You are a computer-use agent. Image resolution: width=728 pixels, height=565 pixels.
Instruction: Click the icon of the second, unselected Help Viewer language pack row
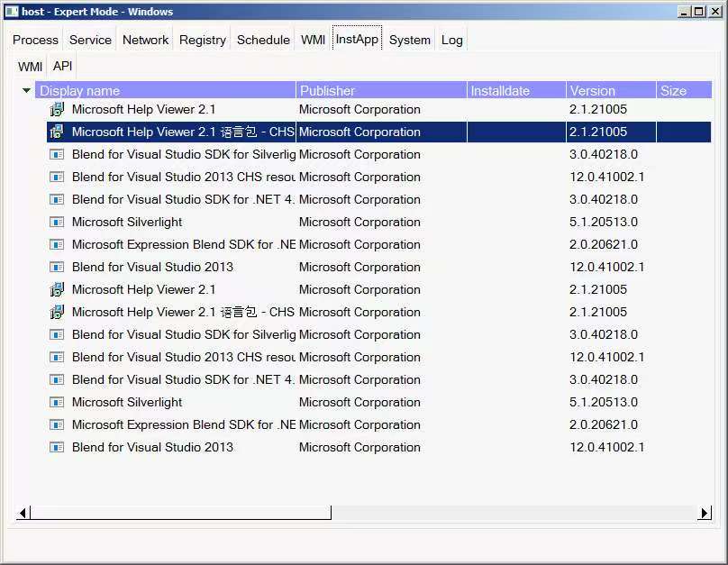coord(57,313)
